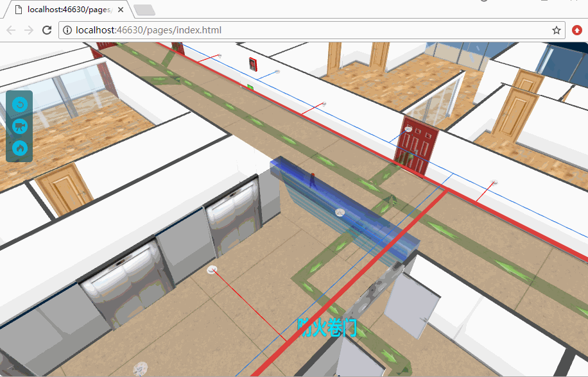
Task: Click the browser reload icon
Action: coord(46,29)
